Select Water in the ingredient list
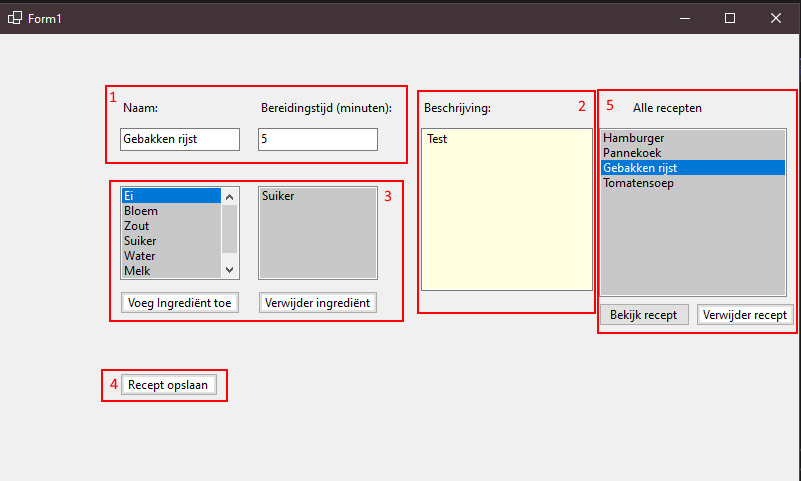Viewport: 801px width, 481px height. (170, 256)
